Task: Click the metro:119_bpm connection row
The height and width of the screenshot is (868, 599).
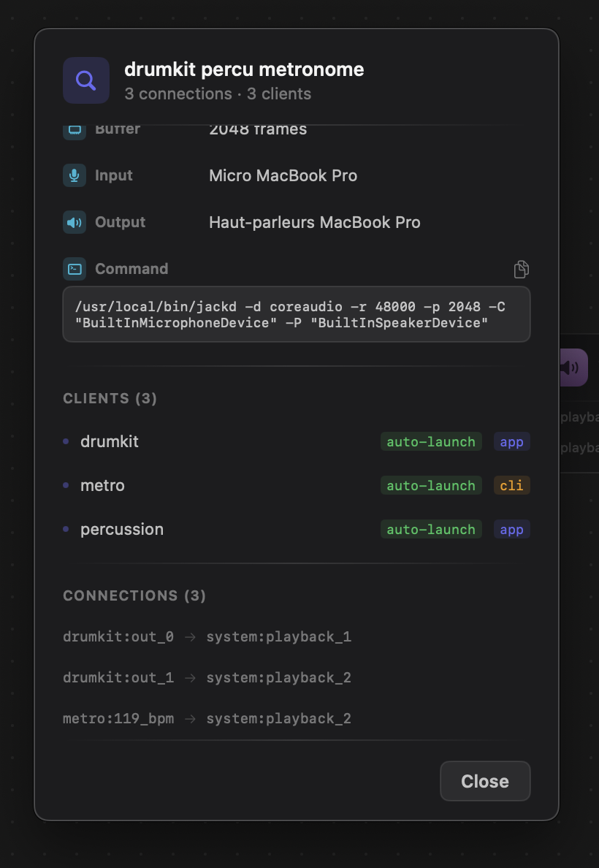Action: [207, 718]
